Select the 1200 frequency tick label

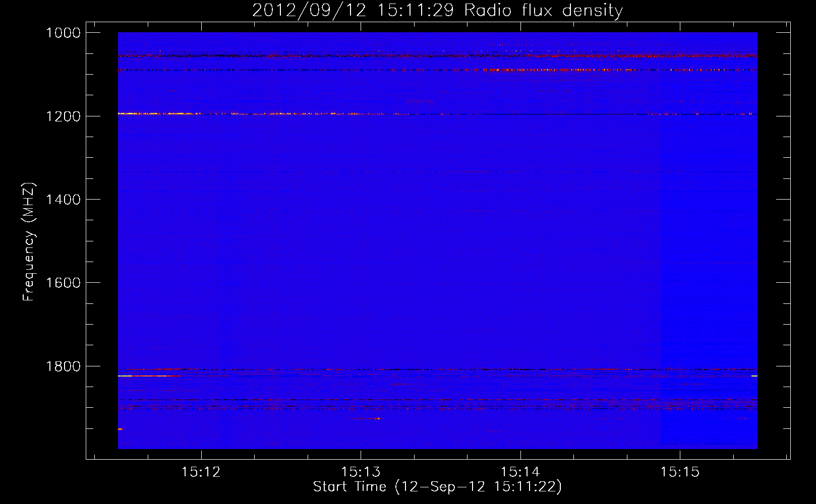click(x=64, y=116)
